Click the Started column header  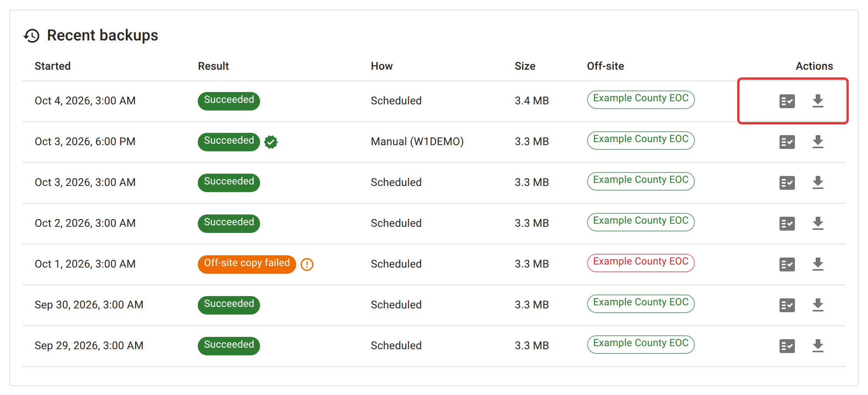click(53, 66)
